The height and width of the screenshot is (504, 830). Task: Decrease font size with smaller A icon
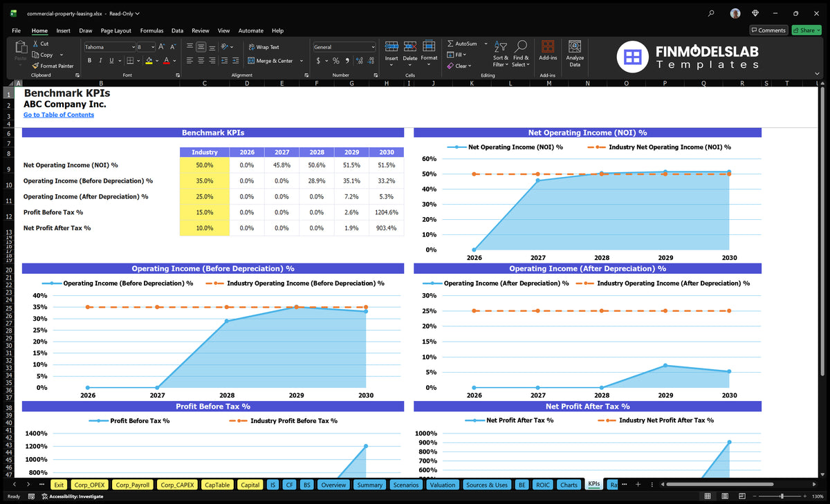(172, 47)
